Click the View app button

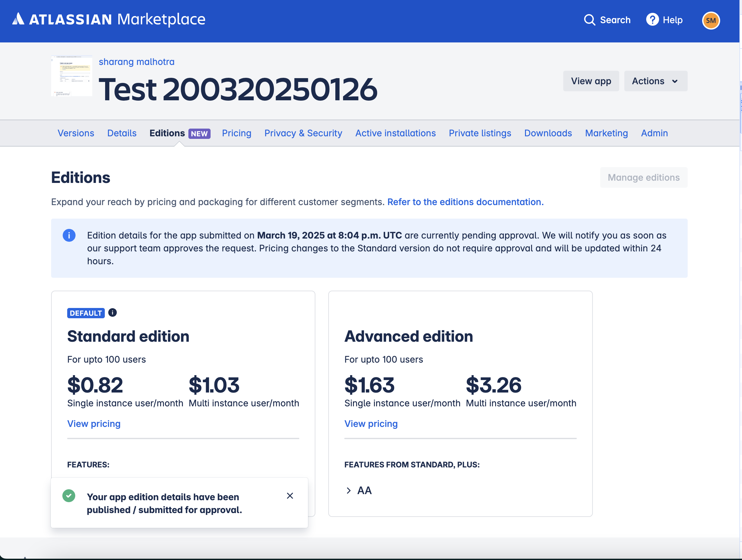point(591,81)
